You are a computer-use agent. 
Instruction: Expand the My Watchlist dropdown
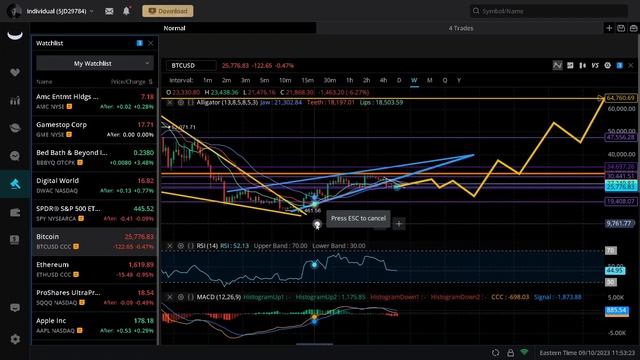[x=95, y=63]
